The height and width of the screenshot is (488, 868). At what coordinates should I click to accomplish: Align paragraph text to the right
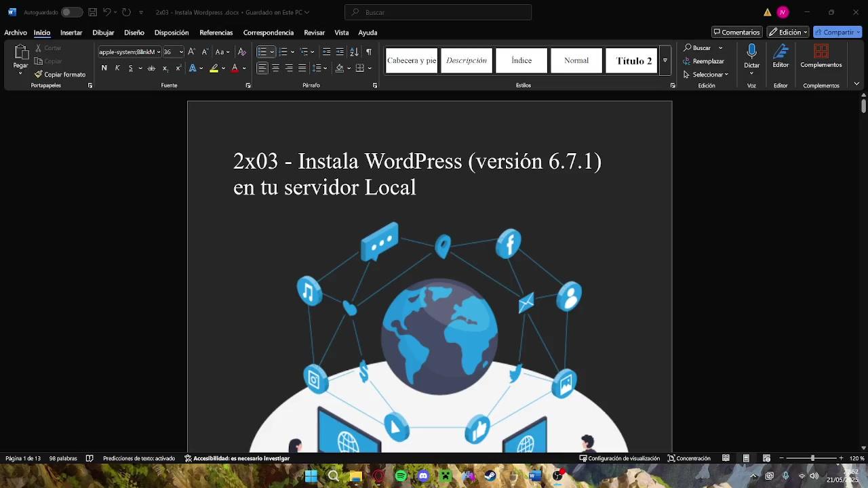[x=289, y=68]
